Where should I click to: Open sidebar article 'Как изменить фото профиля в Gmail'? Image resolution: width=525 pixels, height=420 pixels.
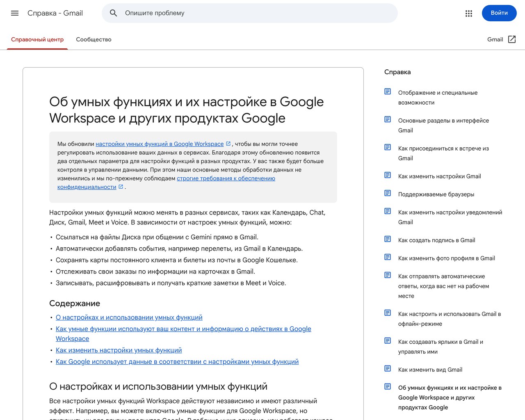tap(447, 258)
